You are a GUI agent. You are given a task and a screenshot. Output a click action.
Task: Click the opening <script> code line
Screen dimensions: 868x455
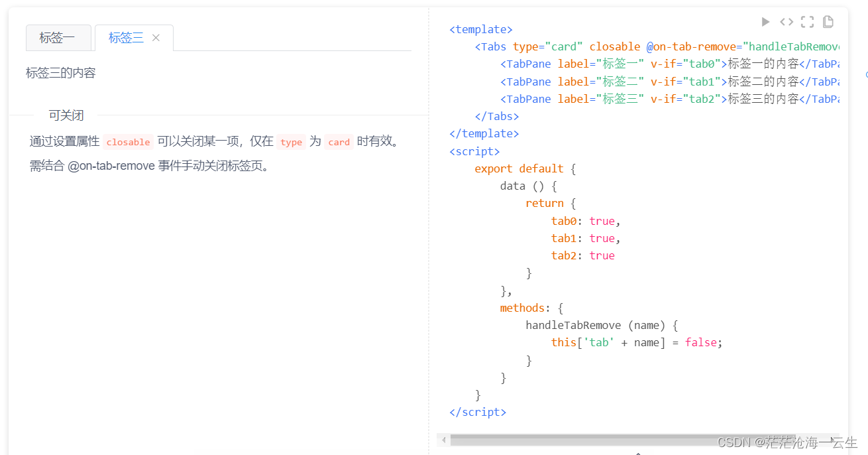coord(474,151)
